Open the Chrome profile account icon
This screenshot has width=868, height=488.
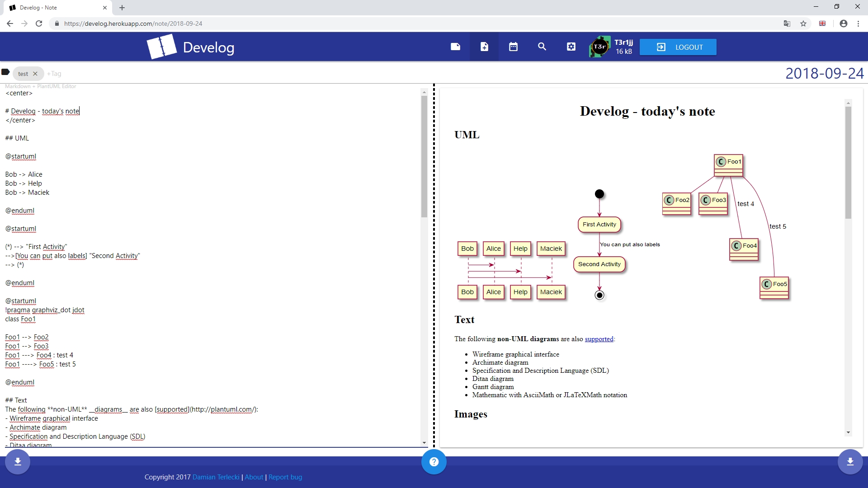point(844,23)
